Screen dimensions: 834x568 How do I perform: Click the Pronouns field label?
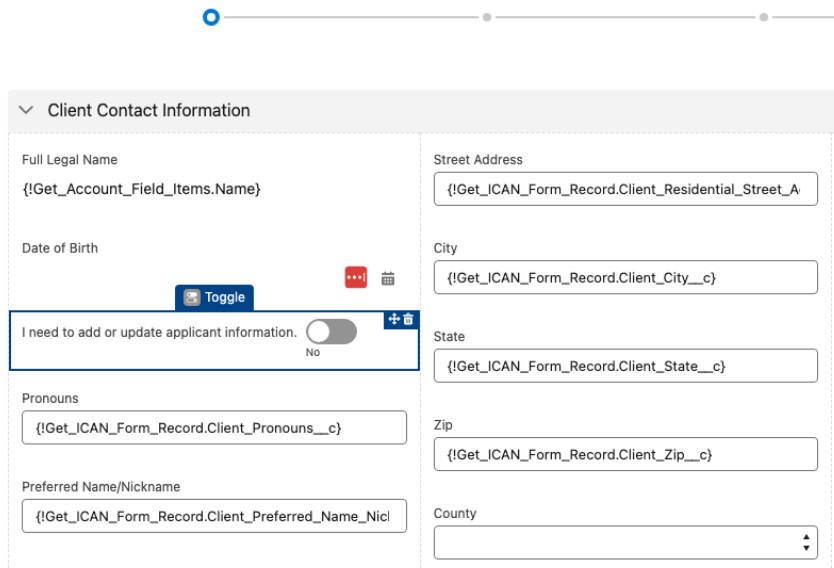(x=50, y=398)
